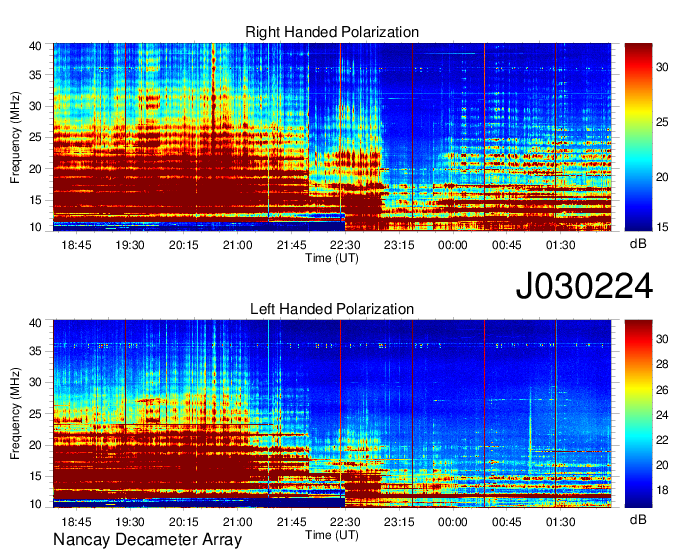680x552 pixels.
Task: Click the 24 dB label on bottom color bar
Action: (662, 415)
